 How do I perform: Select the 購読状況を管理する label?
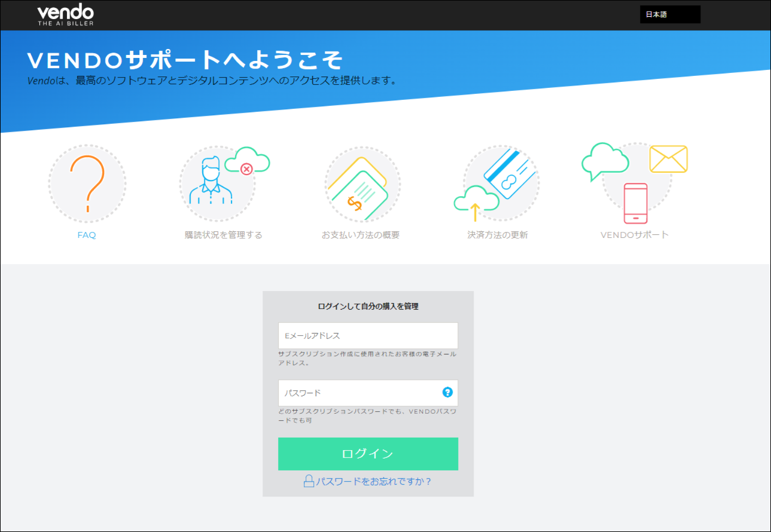point(223,235)
